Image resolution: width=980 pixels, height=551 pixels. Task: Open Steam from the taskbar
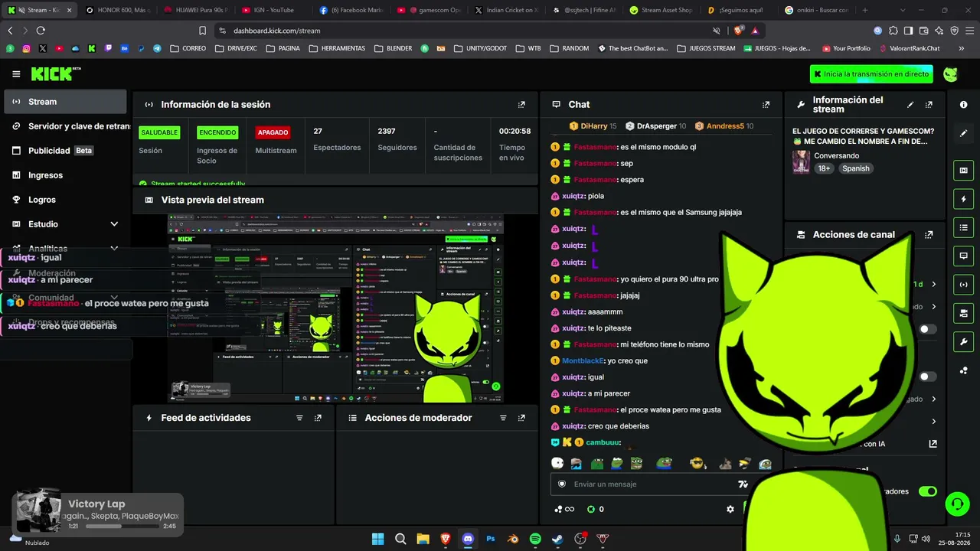(x=557, y=539)
